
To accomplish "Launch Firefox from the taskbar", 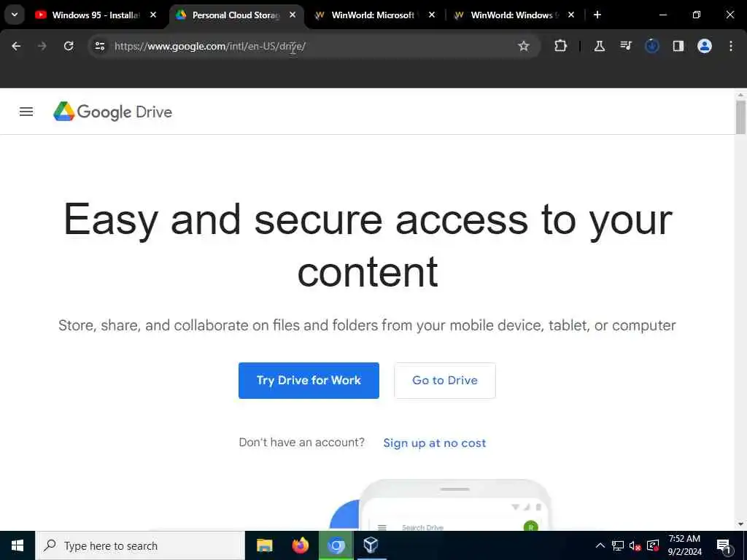I will (x=300, y=545).
